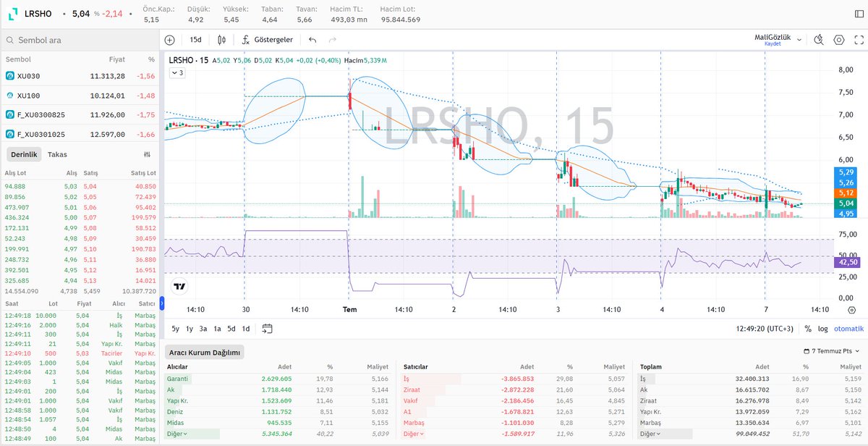
Task: Select the 1a time range
Action: (x=217, y=329)
